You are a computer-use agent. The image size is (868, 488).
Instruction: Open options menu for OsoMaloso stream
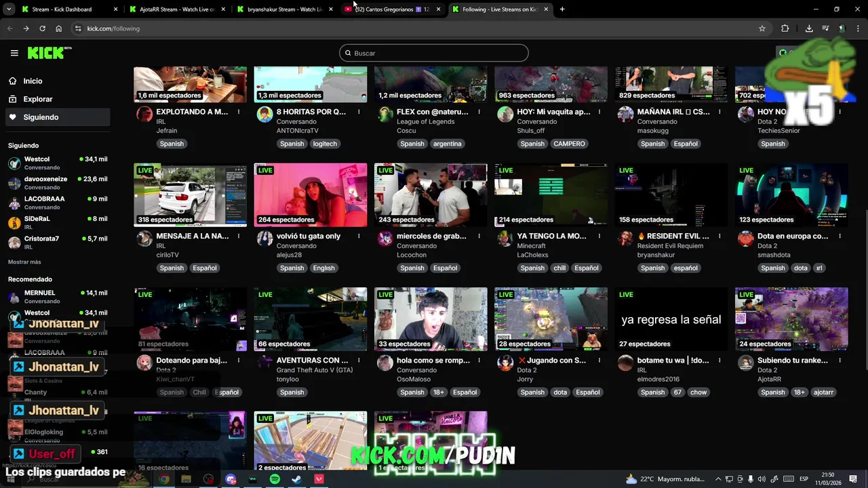479,360
